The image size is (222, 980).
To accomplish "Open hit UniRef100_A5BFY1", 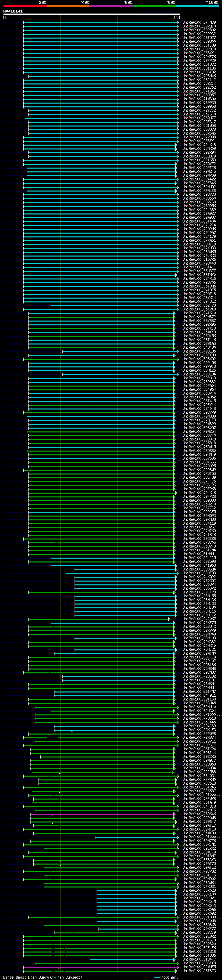I will pyautogui.click(x=199, y=141).
